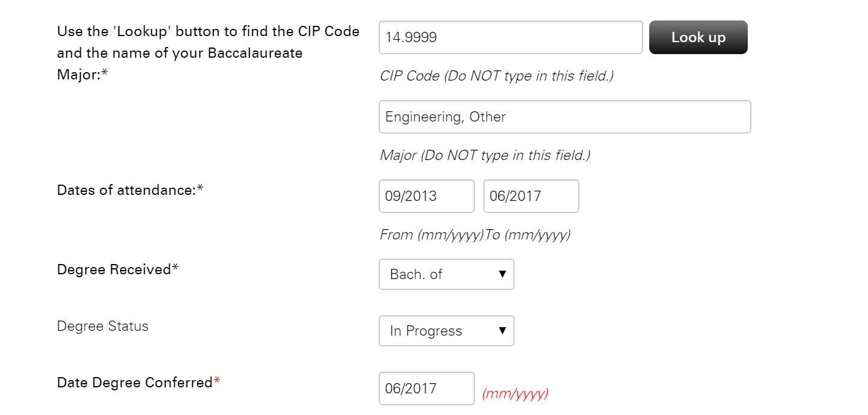
Task: Click the attendance To date field
Action: (x=531, y=196)
